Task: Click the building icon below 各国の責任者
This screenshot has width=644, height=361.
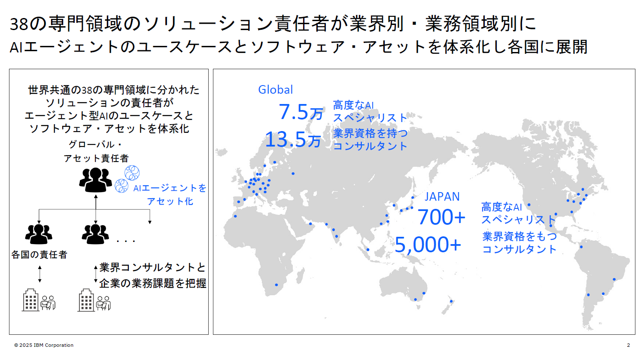Action: [x=30, y=300]
